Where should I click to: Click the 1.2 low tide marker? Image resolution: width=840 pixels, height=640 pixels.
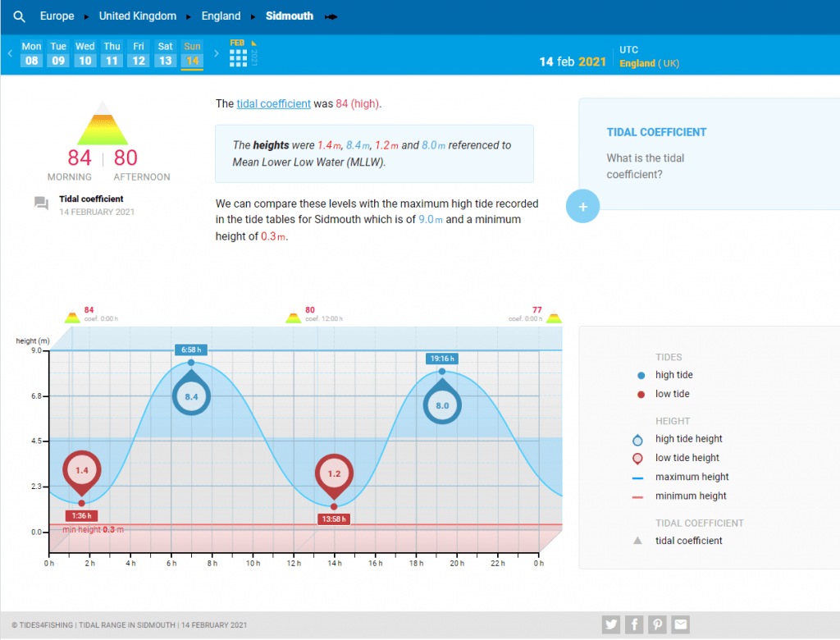334,474
